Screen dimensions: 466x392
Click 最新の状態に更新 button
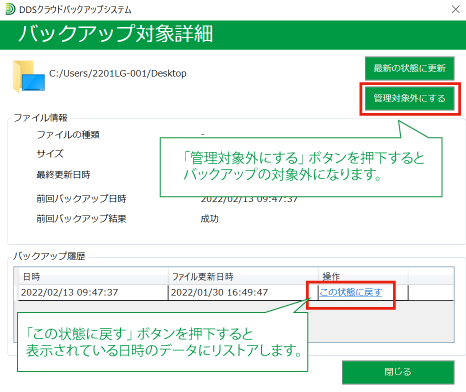coord(409,68)
